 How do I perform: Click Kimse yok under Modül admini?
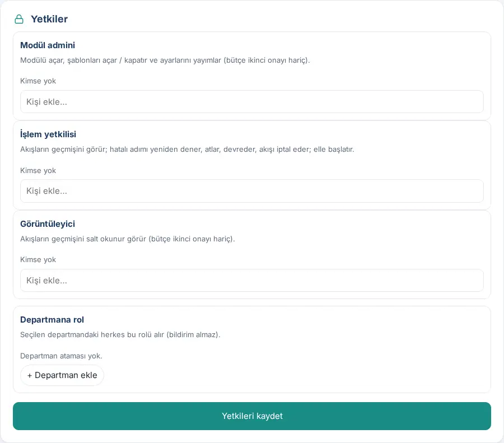[38, 81]
